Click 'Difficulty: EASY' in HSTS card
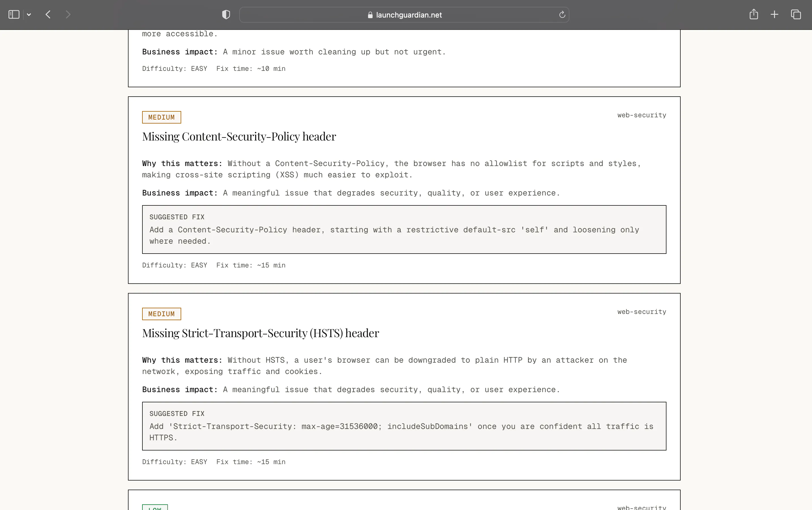This screenshot has height=510, width=812. coord(175,462)
